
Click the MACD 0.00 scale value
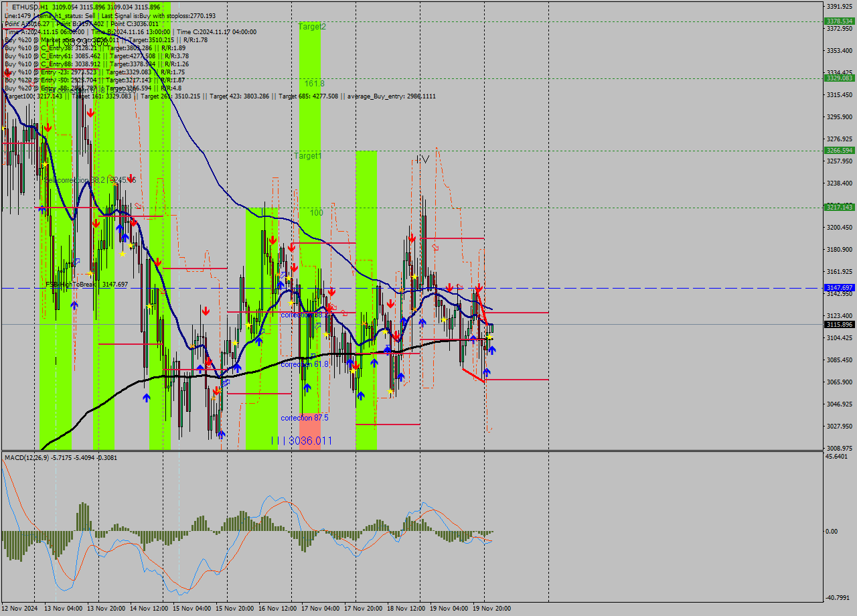click(833, 532)
